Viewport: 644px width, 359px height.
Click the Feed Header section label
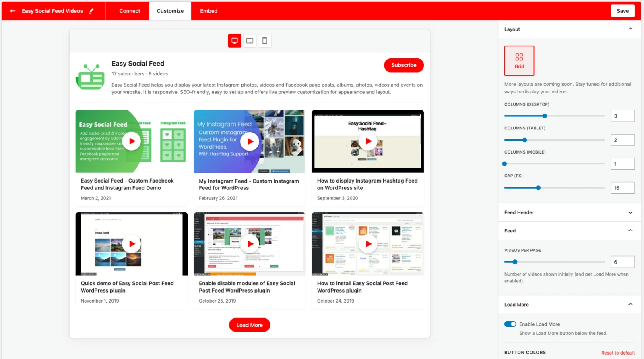tap(519, 212)
